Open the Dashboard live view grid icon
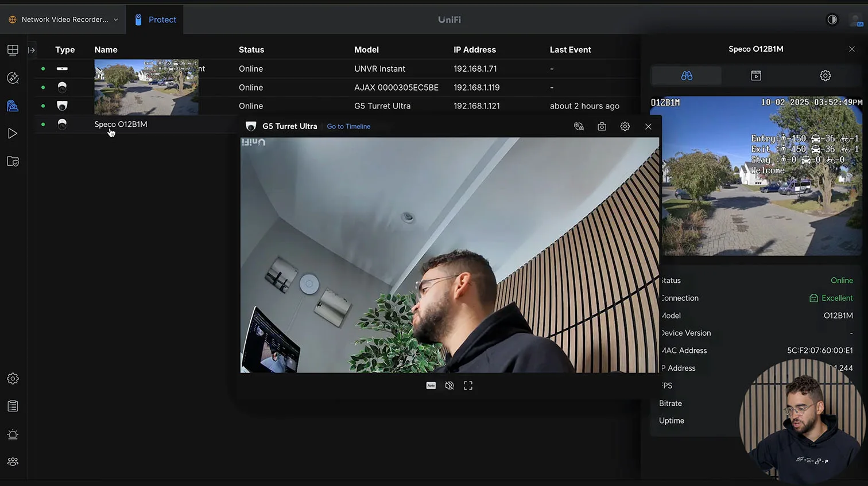The image size is (868, 486). (x=13, y=50)
